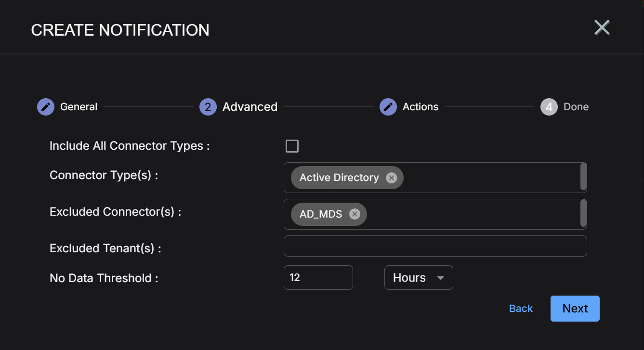This screenshot has height=350, width=644.
Task: Click the Connector Type(s) field scrollbar
Action: [x=583, y=177]
